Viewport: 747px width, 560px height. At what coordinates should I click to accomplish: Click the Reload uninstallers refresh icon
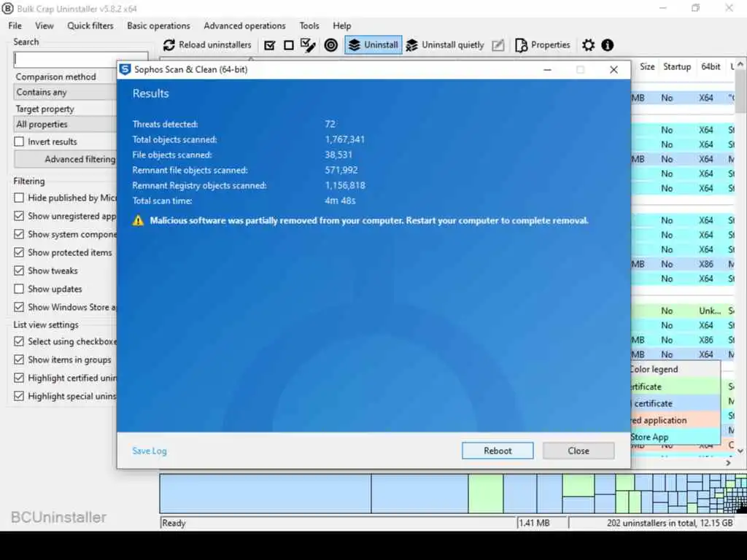[169, 45]
